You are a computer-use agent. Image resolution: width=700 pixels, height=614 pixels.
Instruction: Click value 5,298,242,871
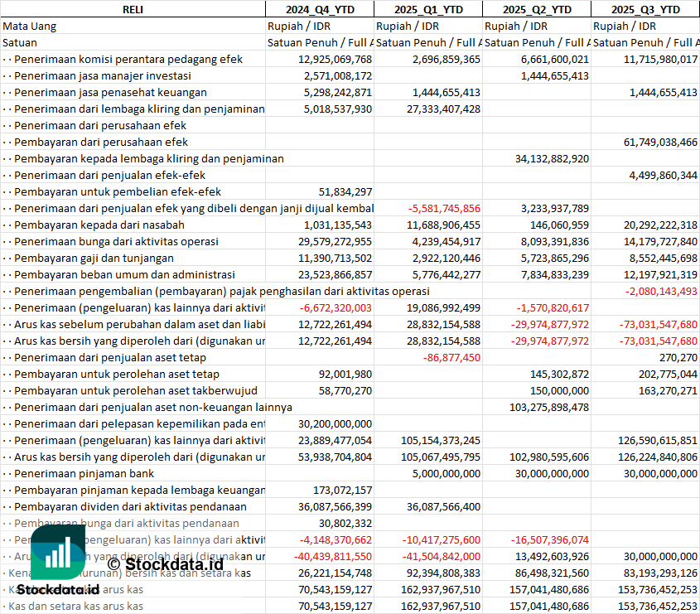point(338,93)
